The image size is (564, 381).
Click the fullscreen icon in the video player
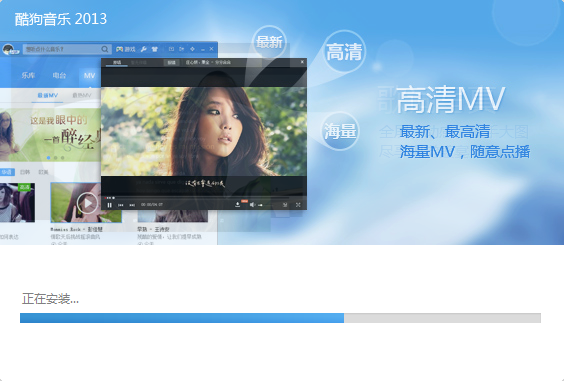pos(298,205)
